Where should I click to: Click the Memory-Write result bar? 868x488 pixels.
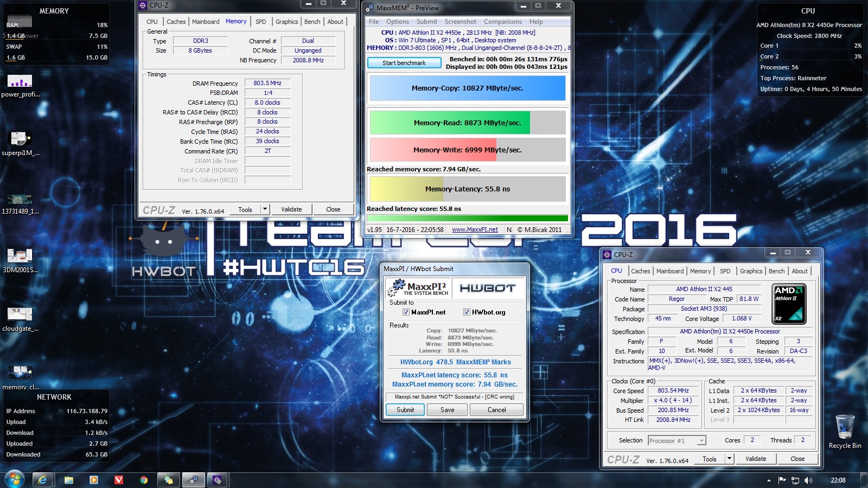tap(468, 150)
